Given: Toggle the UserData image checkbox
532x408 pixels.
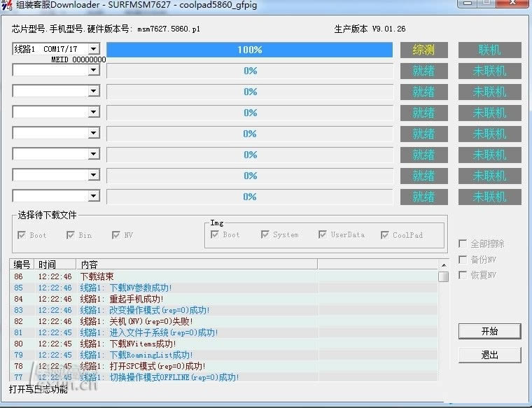Looking at the screenshot, I should 323,235.
